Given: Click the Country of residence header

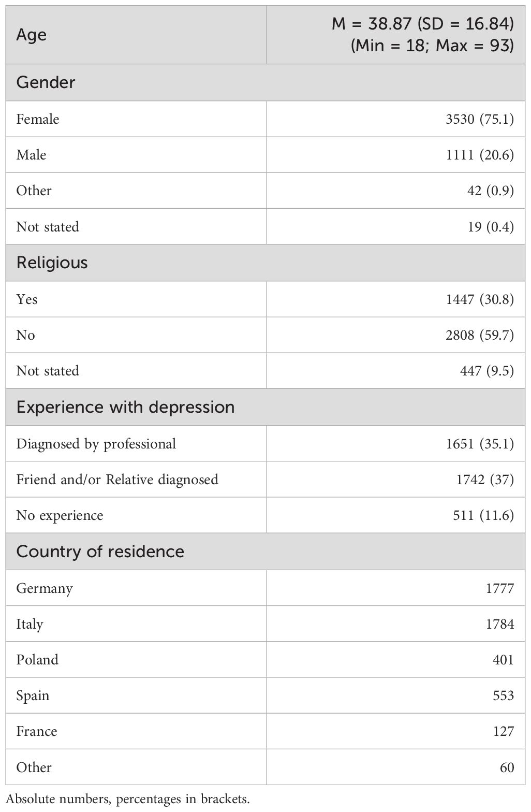Looking at the screenshot, I should 100,551.
